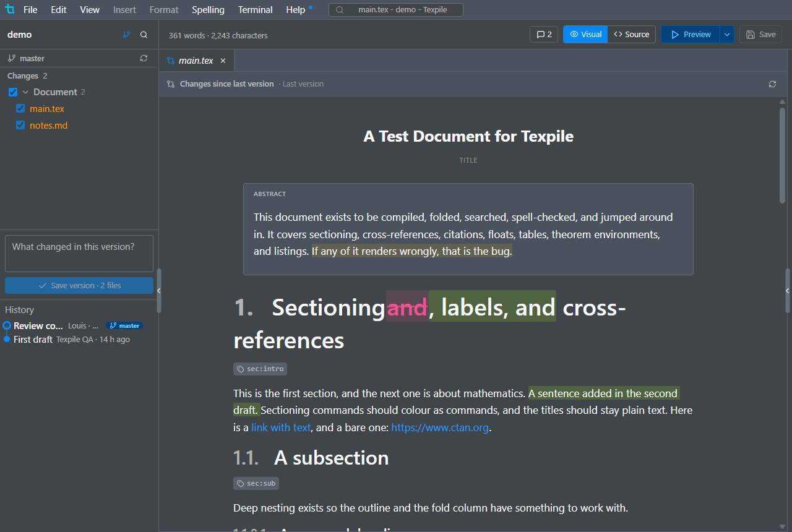Expand the right panel with its edge handle
The height and width of the screenshot is (532, 792).
tap(788, 290)
